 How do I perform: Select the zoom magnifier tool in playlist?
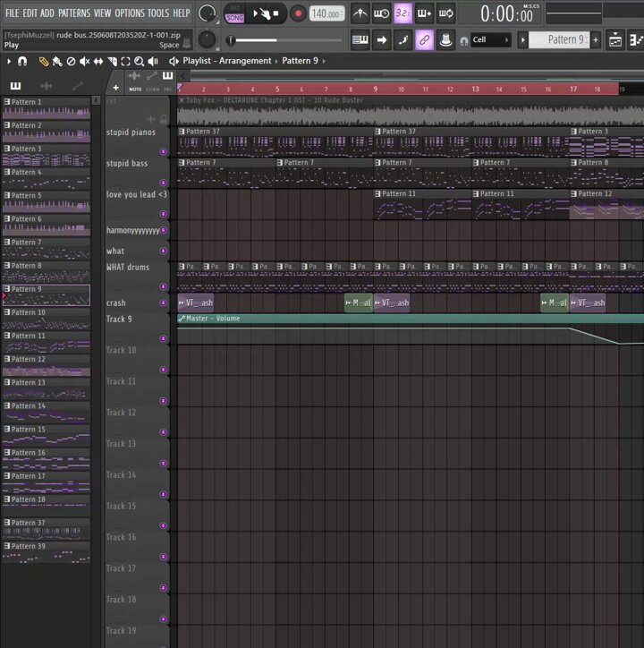point(140,62)
